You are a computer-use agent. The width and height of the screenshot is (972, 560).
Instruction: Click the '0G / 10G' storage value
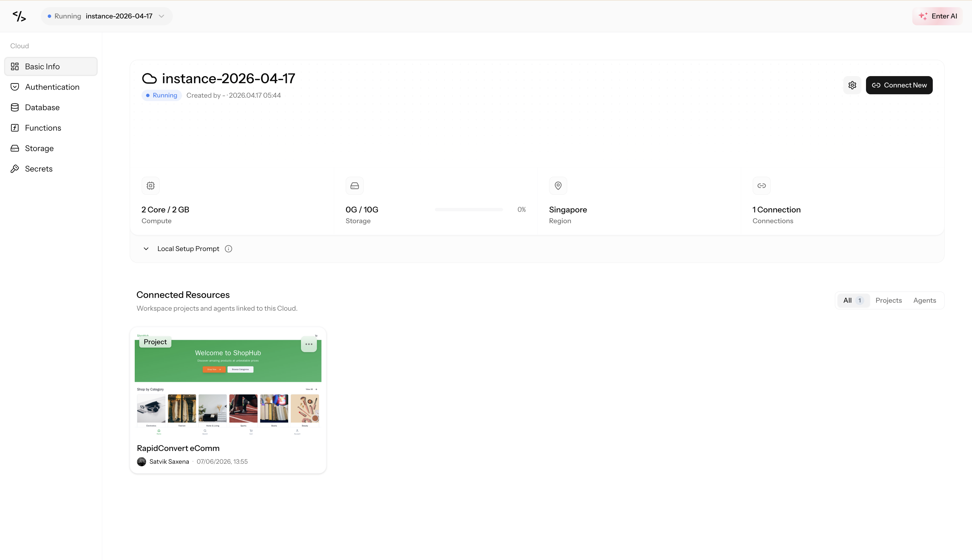362,210
